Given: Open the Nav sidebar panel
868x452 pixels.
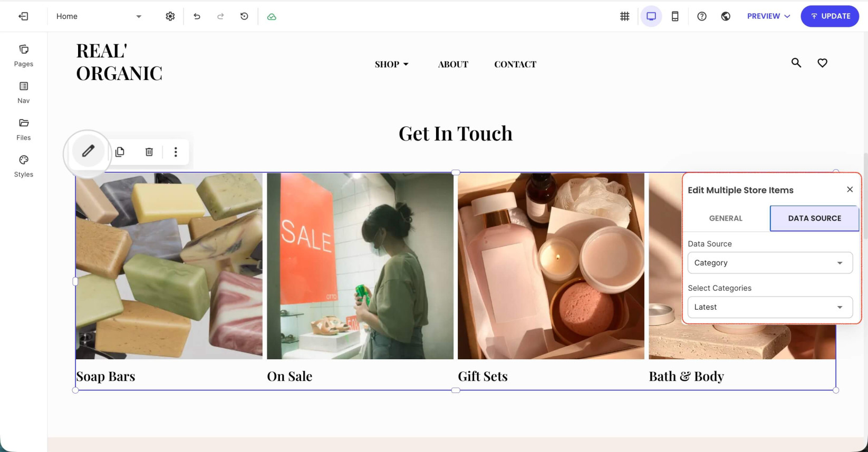Looking at the screenshot, I should (24, 93).
